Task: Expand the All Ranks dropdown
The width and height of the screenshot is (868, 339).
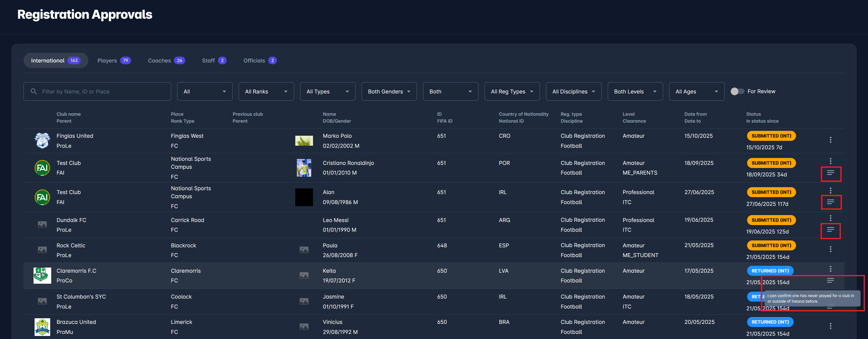Action: click(x=266, y=91)
